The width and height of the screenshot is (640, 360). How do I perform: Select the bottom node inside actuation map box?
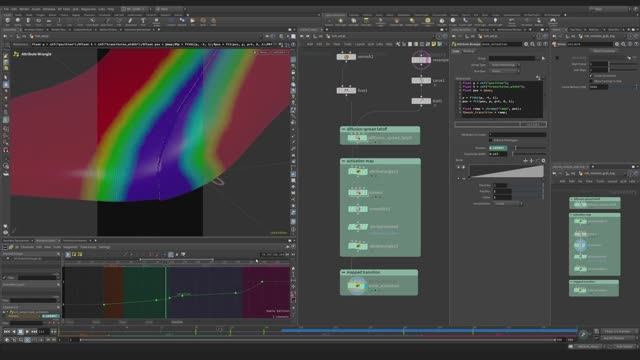point(358,246)
